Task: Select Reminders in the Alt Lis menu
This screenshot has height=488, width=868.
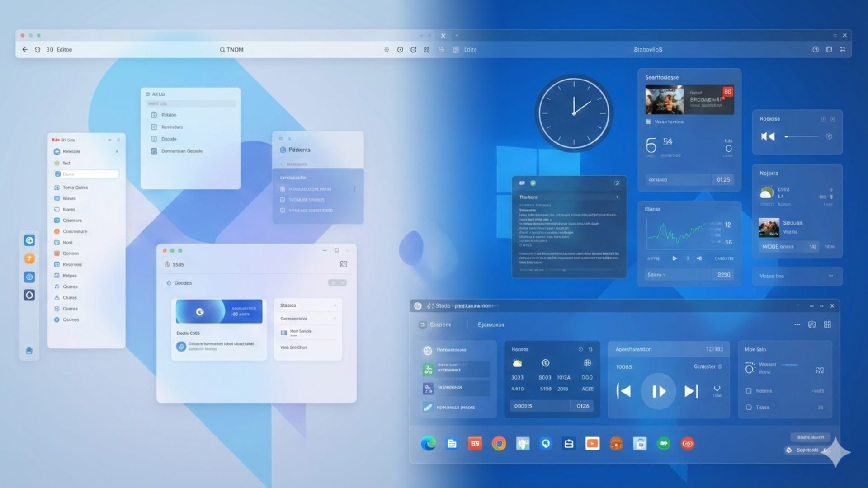Action: (x=172, y=127)
